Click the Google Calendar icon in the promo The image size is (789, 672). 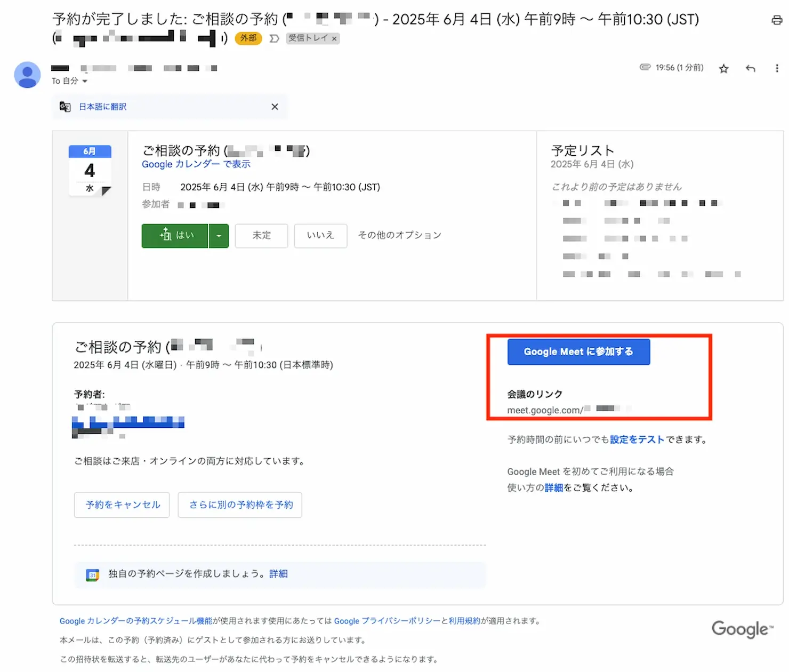93,575
